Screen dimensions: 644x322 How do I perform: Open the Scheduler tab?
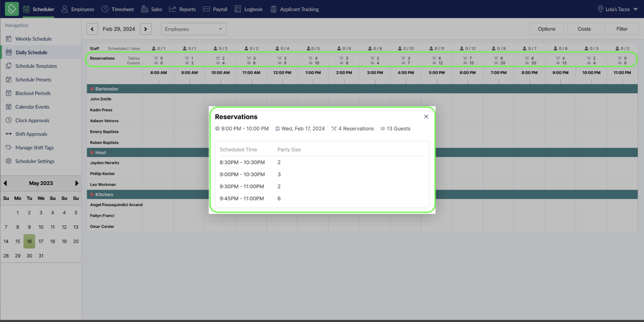pyautogui.click(x=39, y=9)
